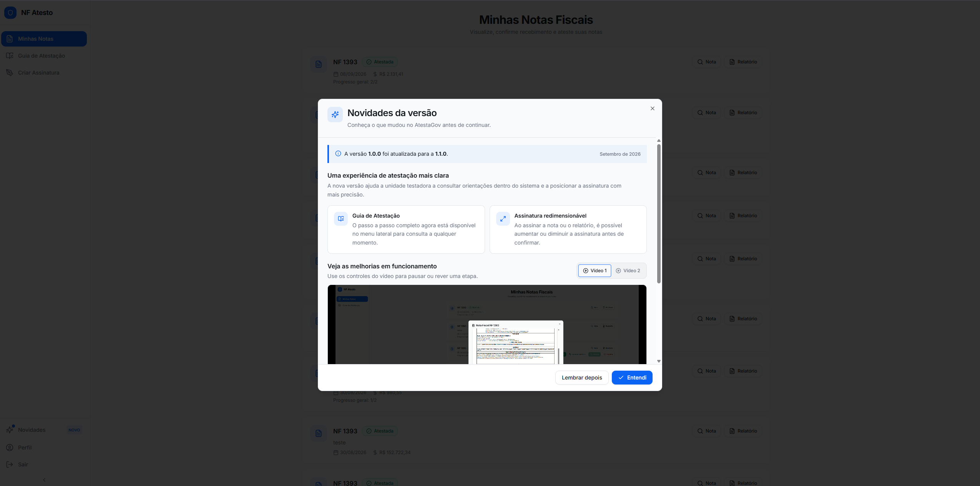This screenshot has height=486, width=980.
Task: Click the document icon of the 'teste' NF
Action: tap(319, 433)
